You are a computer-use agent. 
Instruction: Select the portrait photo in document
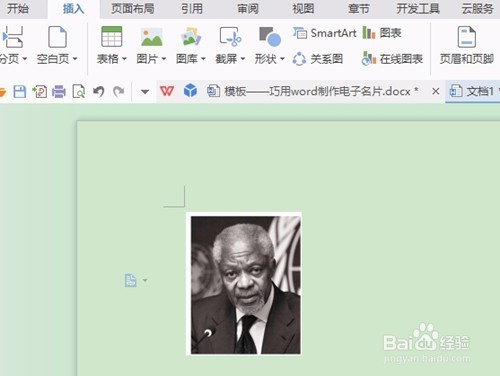[244, 284]
